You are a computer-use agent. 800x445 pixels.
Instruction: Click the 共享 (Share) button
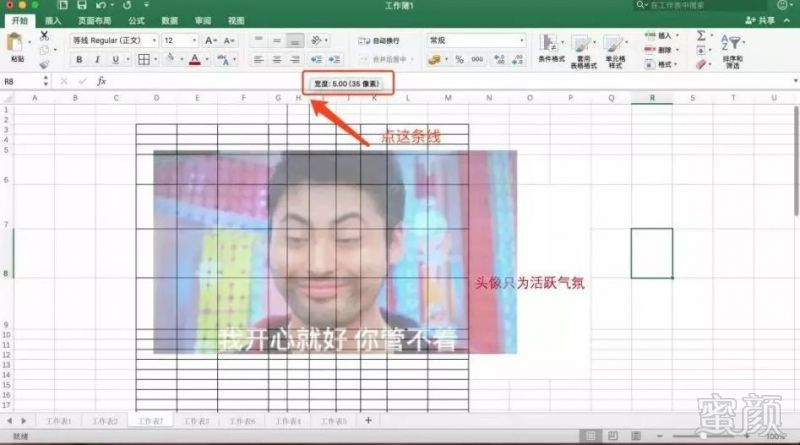click(x=760, y=20)
